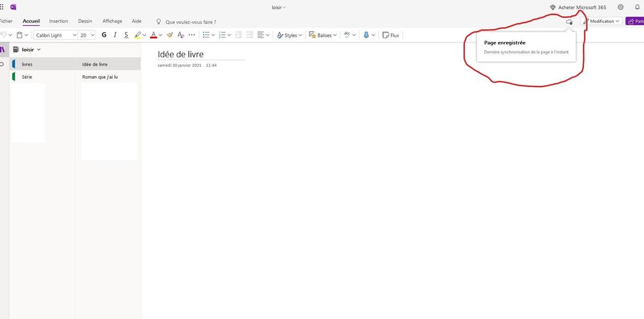Click the Format Painter brush icon
The width and height of the screenshot is (644, 319).
(170, 35)
